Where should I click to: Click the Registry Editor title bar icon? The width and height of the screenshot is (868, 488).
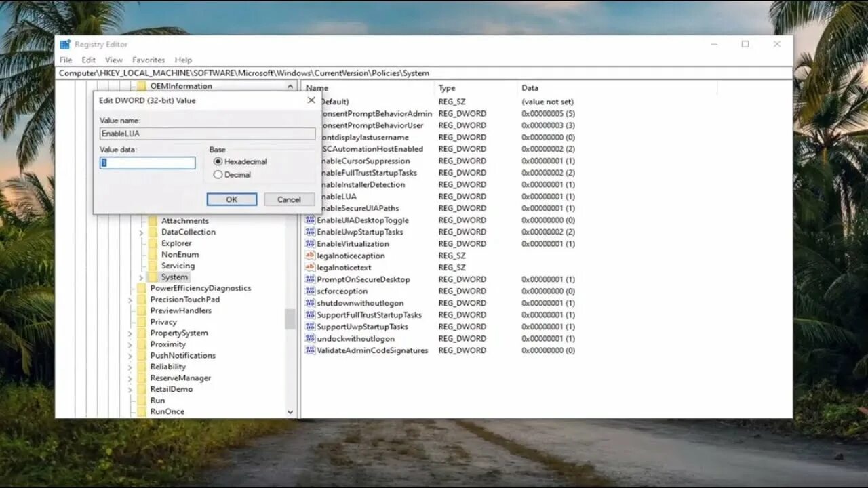[65, 44]
